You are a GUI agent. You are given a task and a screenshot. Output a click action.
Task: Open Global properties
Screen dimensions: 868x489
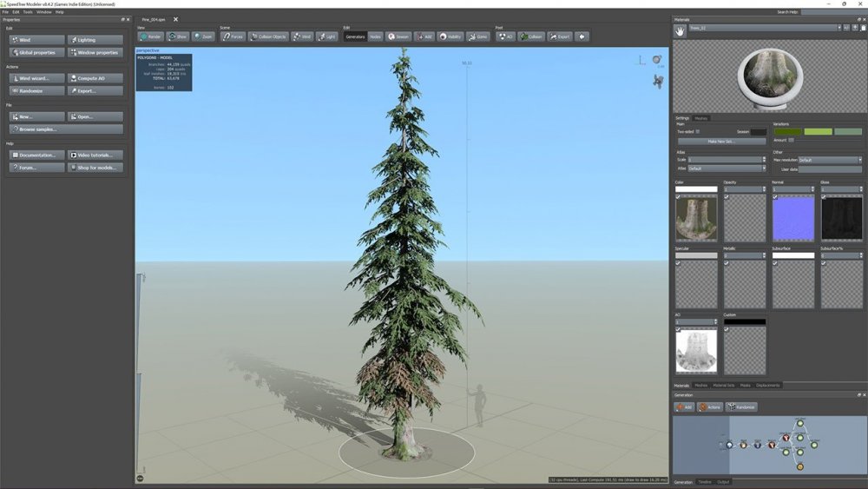pyautogui.click(x=37, y=53)
